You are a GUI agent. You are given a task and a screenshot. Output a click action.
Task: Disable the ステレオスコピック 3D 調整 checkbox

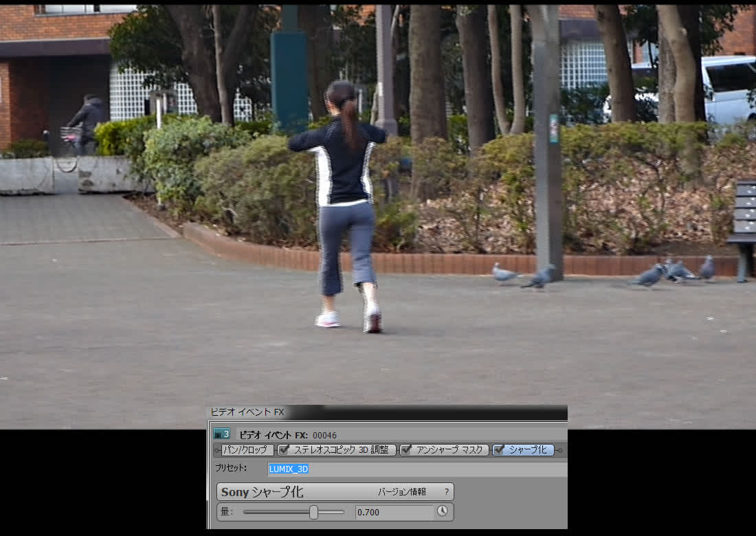pyautogui.click(x=284, y=450)
